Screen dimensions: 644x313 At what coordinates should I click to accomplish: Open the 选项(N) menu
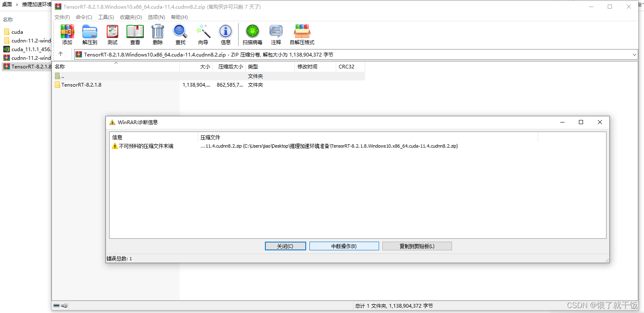pyautogui.click(x=157, y=17)
